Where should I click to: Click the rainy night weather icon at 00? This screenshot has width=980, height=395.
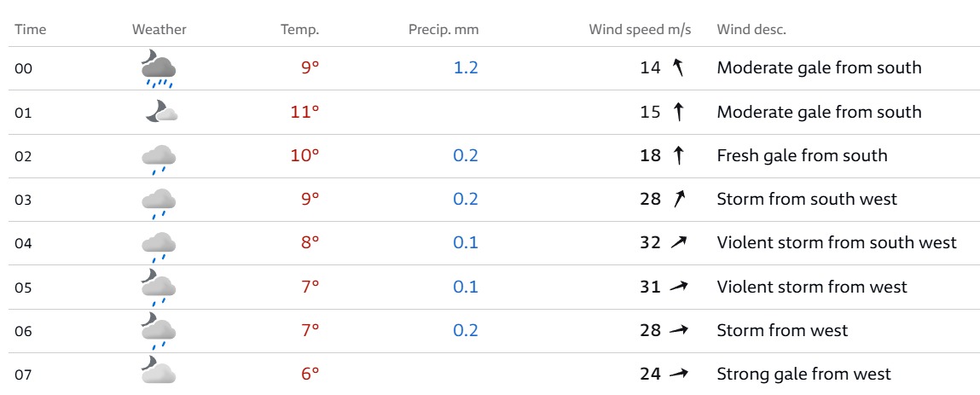coord(159,68)
